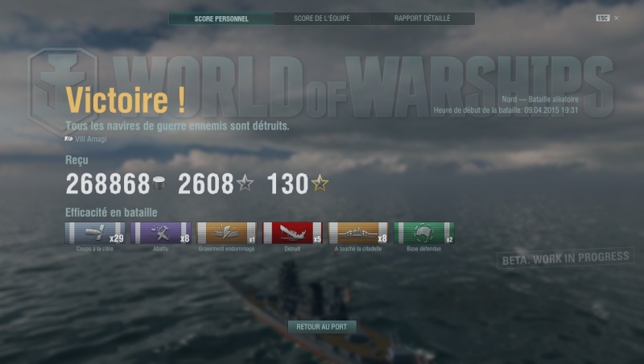Click the silver credits coin icon

(159, 184)
